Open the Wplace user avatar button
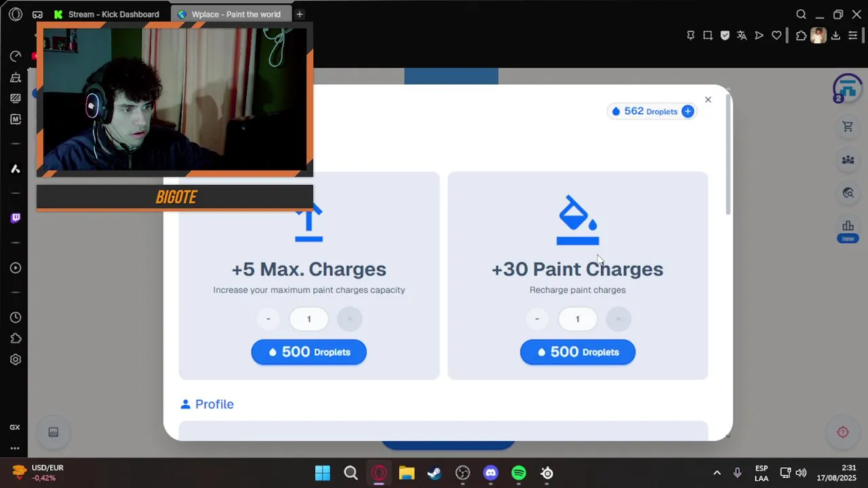This screenshot has width=868, height=488. (x=848, y=87)
